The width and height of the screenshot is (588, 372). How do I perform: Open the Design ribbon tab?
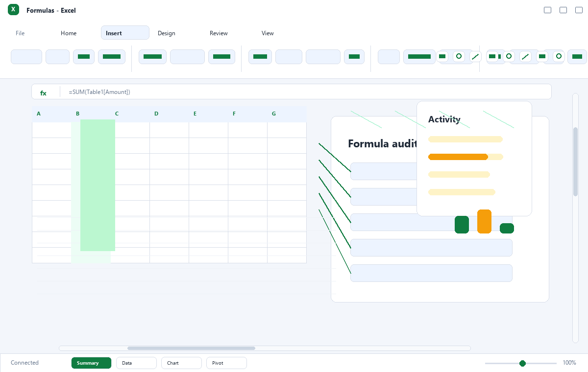point(167,33)
